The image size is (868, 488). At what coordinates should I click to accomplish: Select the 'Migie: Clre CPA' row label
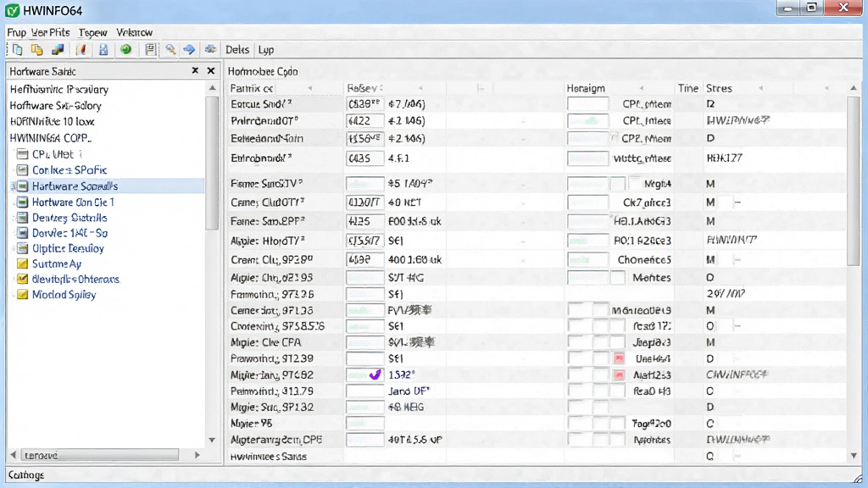point(265,342)
